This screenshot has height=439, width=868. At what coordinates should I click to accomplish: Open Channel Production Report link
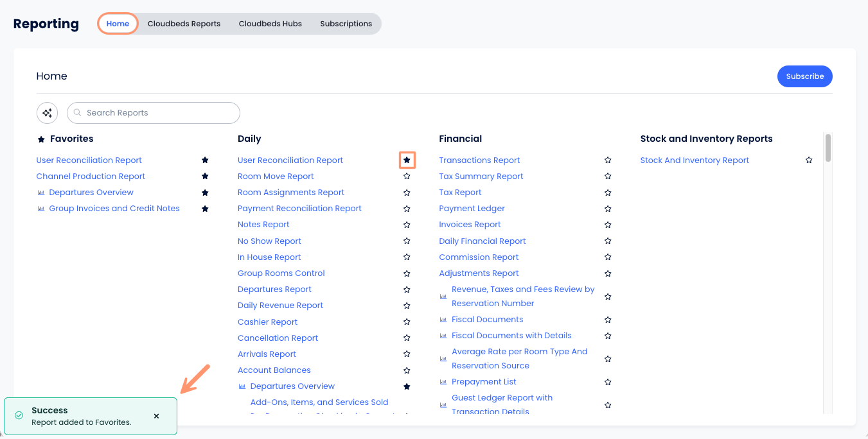(91, 176)
